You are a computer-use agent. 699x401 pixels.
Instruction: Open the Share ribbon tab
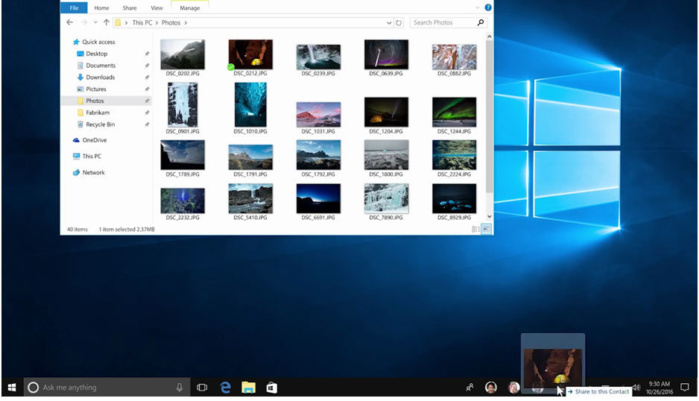pos(130,8)
